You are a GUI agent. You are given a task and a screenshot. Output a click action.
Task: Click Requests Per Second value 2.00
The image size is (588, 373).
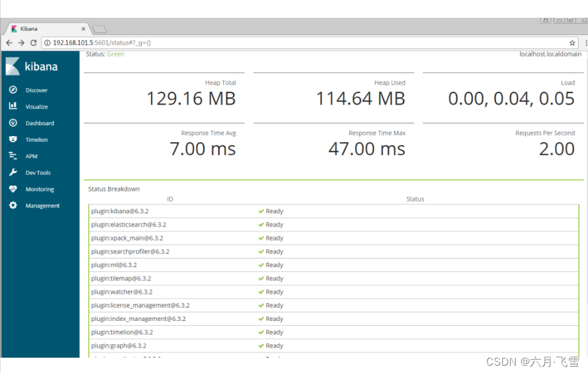557,149
